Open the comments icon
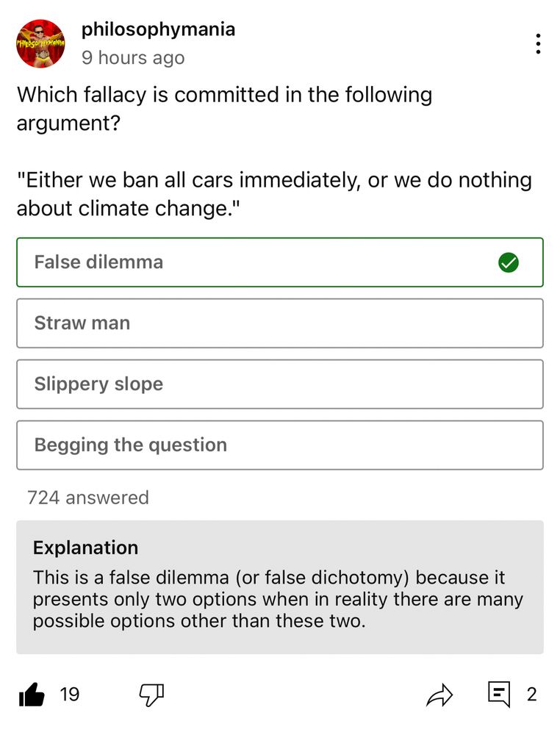Screen dimensions: 560x735 [499, 694]
